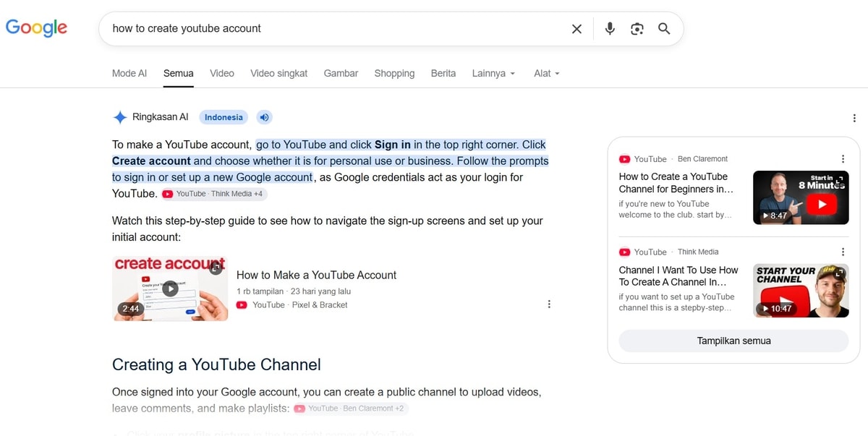Screen dimensions: 868x436
Task: Expand the Alat dropdown
Action: (547, 73)
